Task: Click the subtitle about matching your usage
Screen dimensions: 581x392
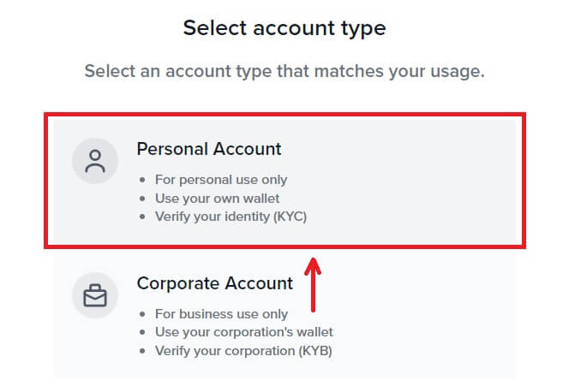Action: (285, 71)
